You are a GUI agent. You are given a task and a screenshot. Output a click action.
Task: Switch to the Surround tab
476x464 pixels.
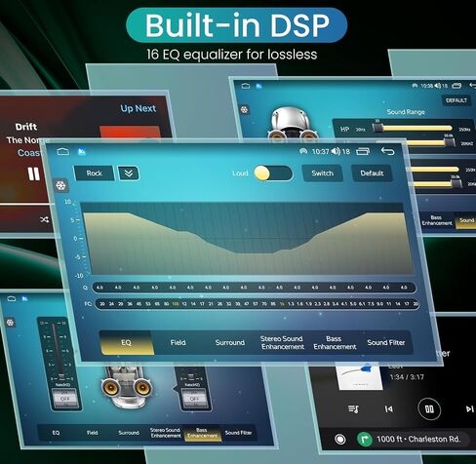click(230, 342)
